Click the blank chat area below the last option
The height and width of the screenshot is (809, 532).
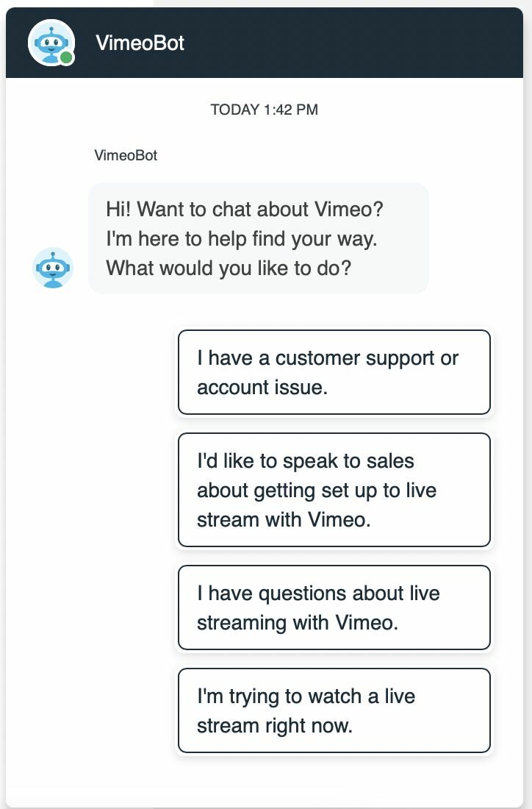(294, 780)
